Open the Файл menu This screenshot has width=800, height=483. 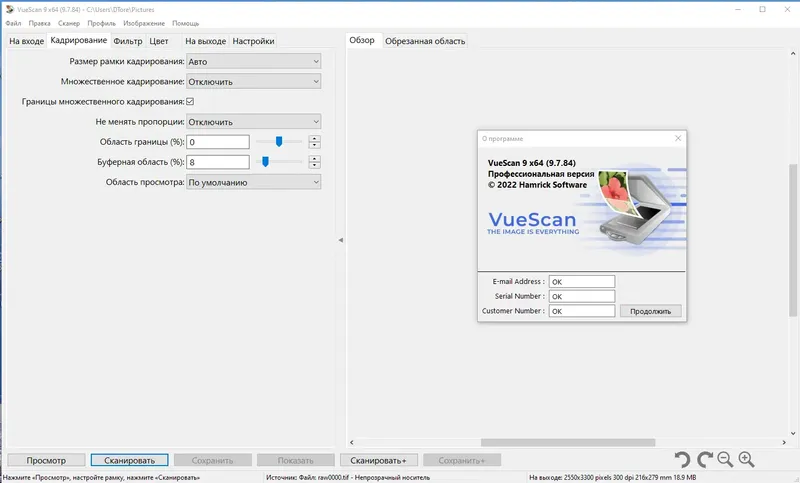click(13, 23)
